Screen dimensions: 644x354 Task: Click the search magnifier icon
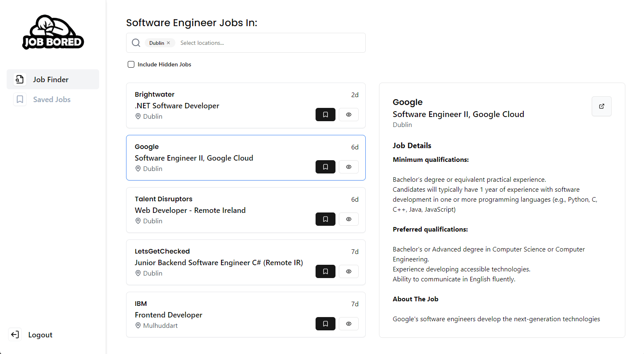point(136,43)
